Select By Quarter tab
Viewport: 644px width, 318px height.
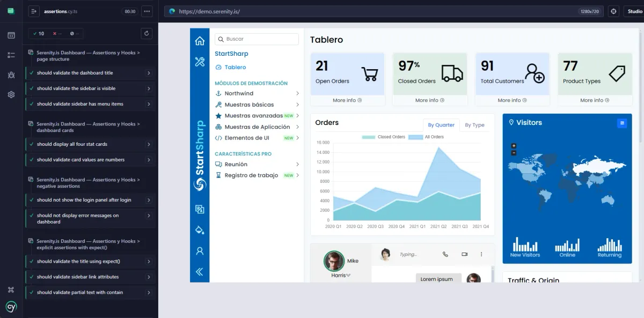[x=441, y=125]
